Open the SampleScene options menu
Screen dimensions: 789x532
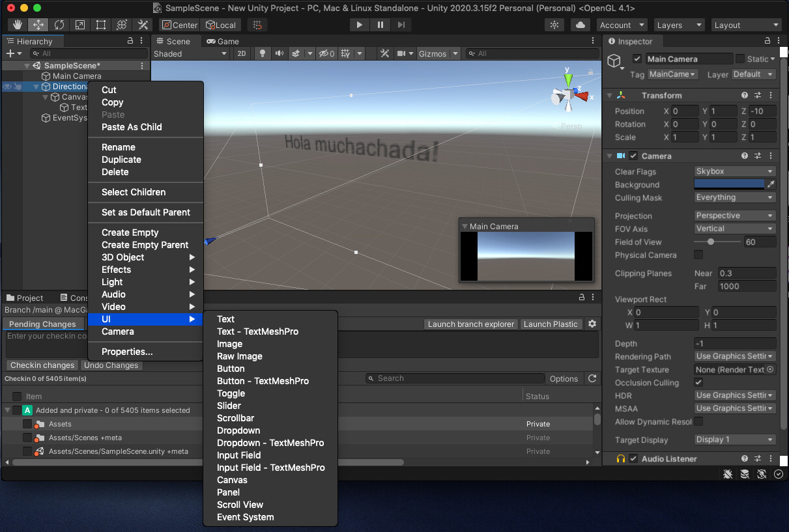(142, 66)
